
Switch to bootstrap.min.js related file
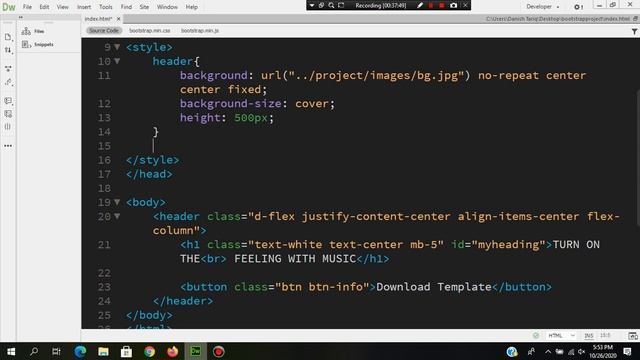coord(200,31)
